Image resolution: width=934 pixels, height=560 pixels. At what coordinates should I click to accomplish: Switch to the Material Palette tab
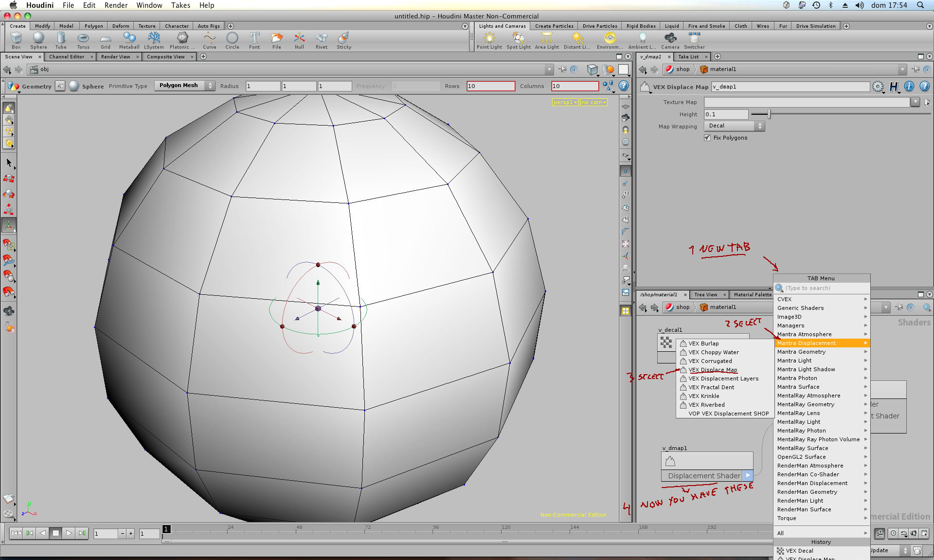click(x=752, y=295)
